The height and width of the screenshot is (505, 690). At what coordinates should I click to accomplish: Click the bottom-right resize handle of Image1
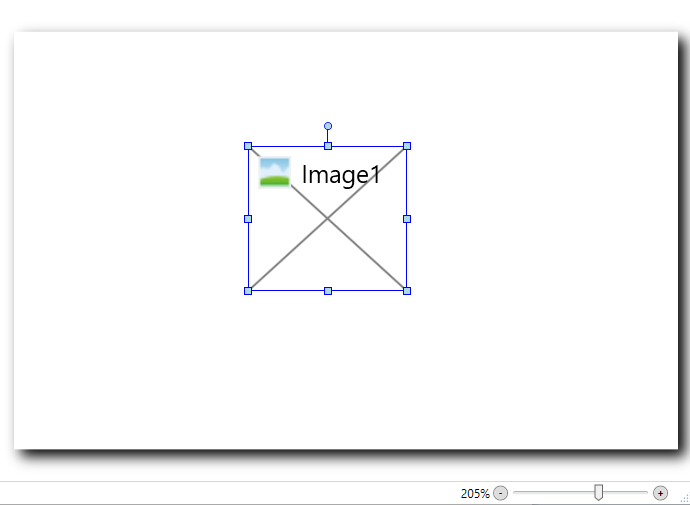407,291
